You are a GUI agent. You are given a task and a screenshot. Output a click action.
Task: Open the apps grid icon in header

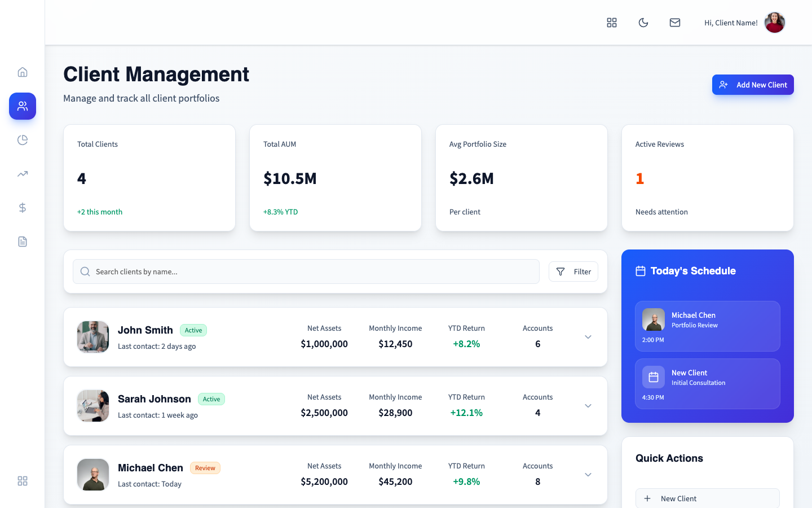tap(612, 23)
